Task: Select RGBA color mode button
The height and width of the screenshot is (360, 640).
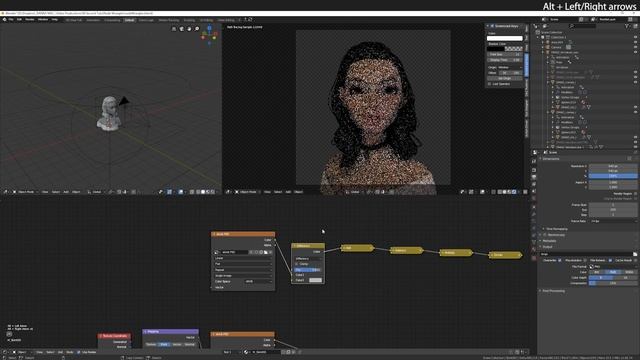Action: click(x=629, y=272)
